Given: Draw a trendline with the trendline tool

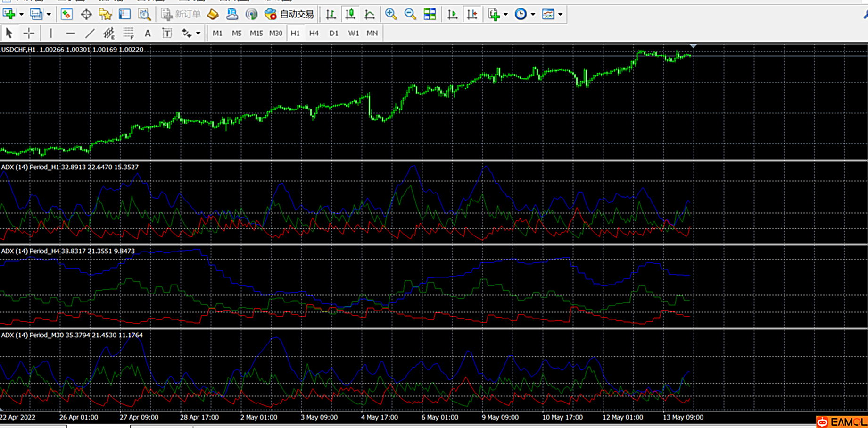Looking at the screenshot, I should click(90, 33).
